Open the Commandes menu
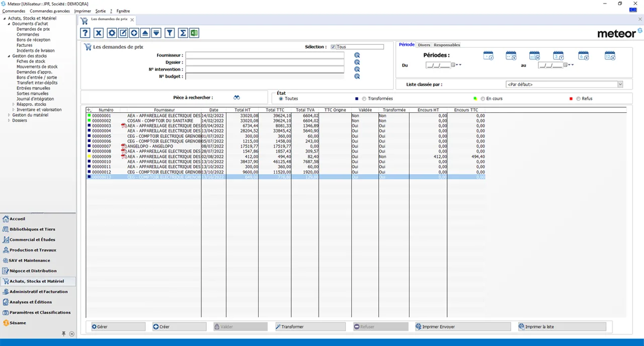This screenshot has width=644, height=346. 14,11
